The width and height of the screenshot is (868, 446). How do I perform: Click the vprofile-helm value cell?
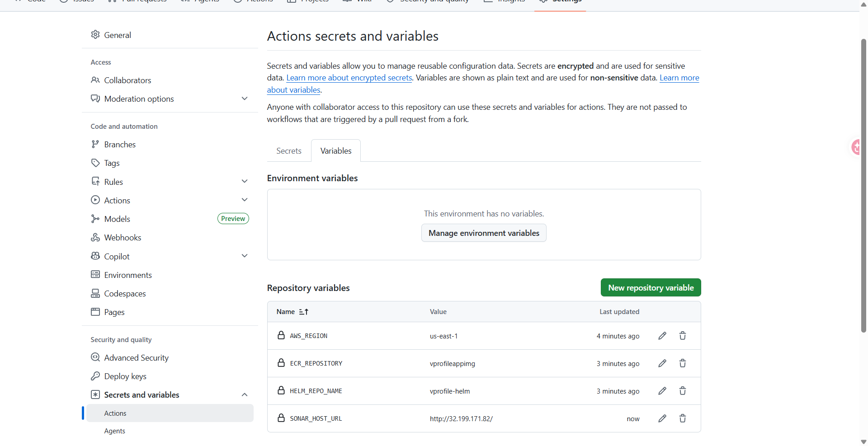450,391
